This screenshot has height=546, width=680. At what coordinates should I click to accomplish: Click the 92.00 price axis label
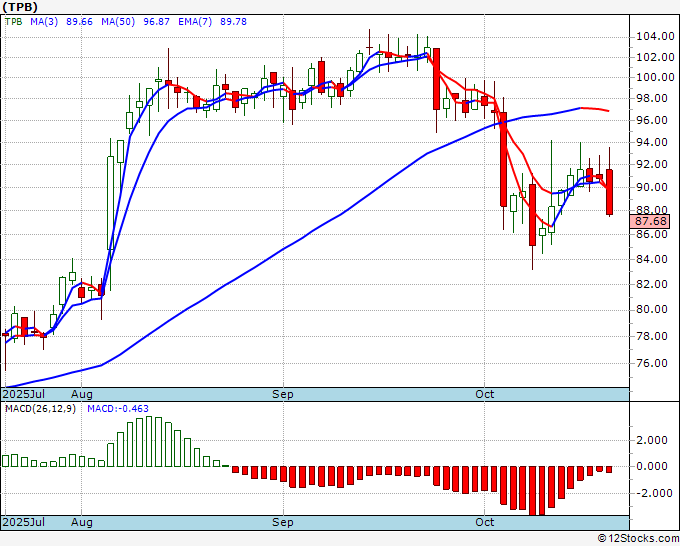(x=652, y=164)
